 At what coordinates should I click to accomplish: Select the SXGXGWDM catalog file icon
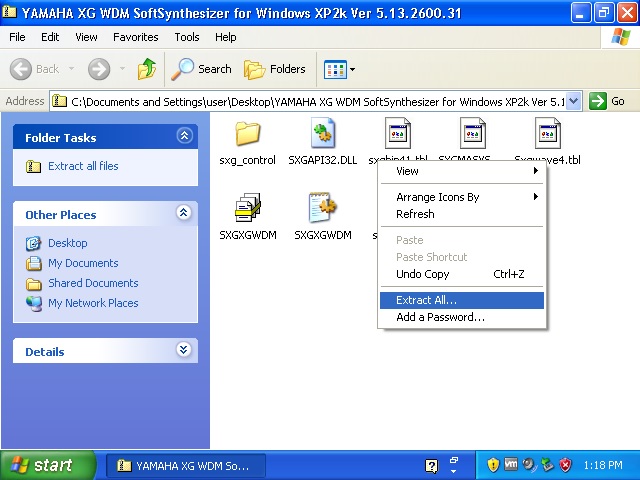click(247, 208)
